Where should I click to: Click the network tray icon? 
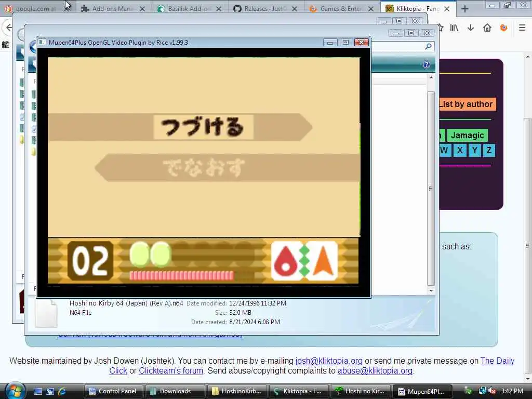click(482, 391)
